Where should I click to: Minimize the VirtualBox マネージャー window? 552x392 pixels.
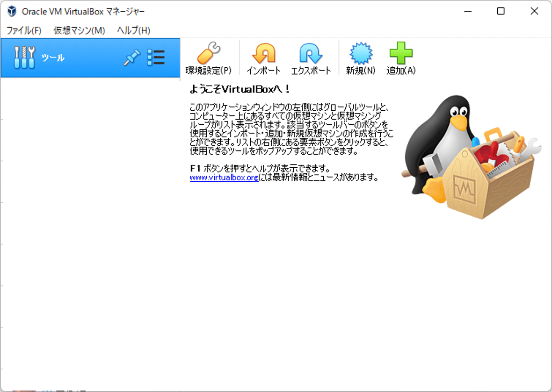(x=468, y=11)
